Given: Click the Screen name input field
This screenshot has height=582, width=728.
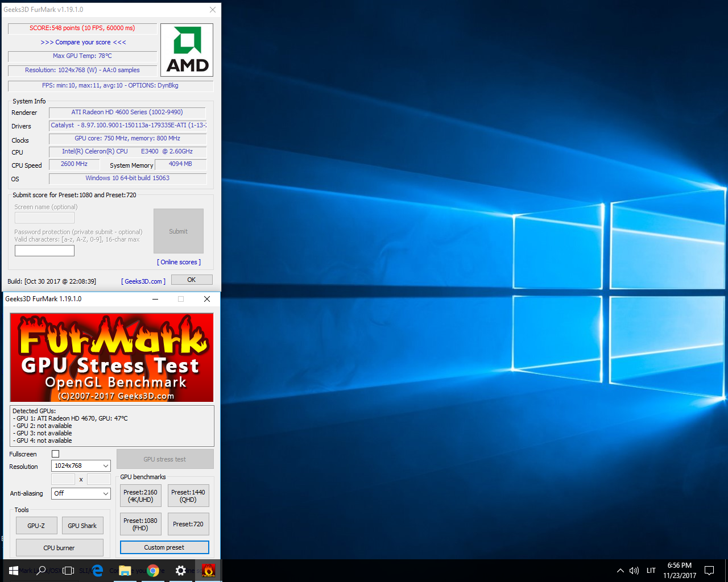Looking at the screenshot, I should (x=44, y=218).
